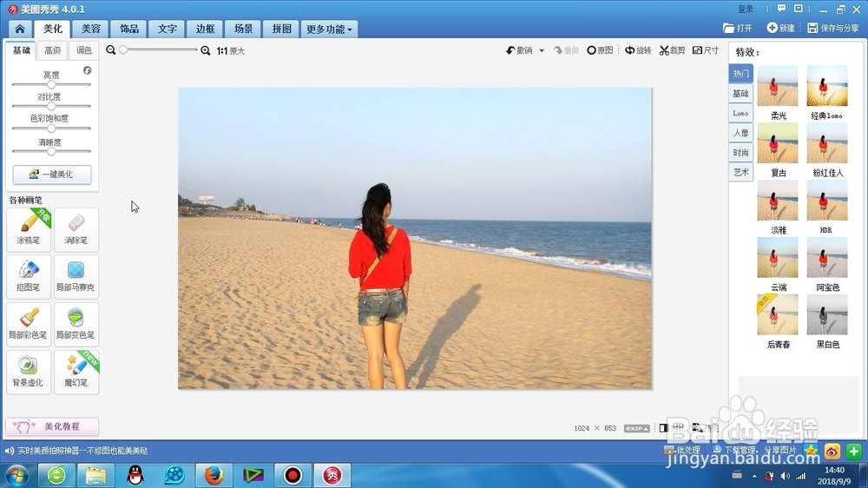This screenshot has width=868, height=488.
Task: Click the zoom in magnifier icon
Action: pos(206,50)
